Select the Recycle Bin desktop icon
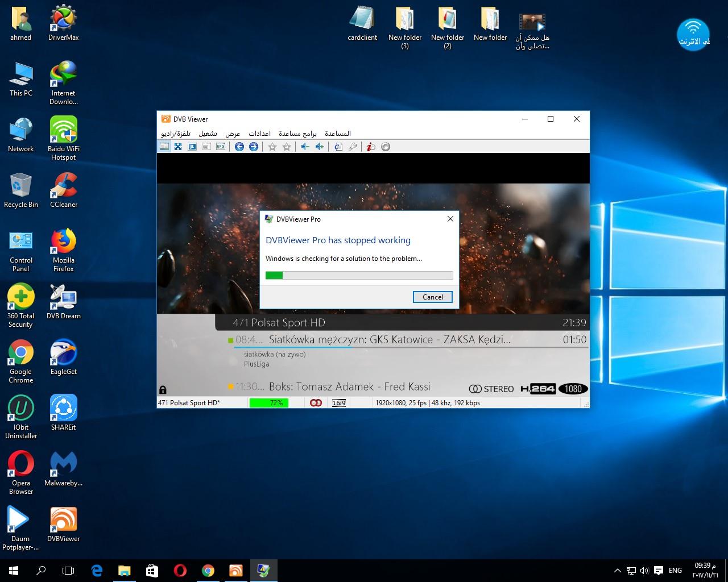Viewport: 728px width, 582px height. tap(21, 190)
